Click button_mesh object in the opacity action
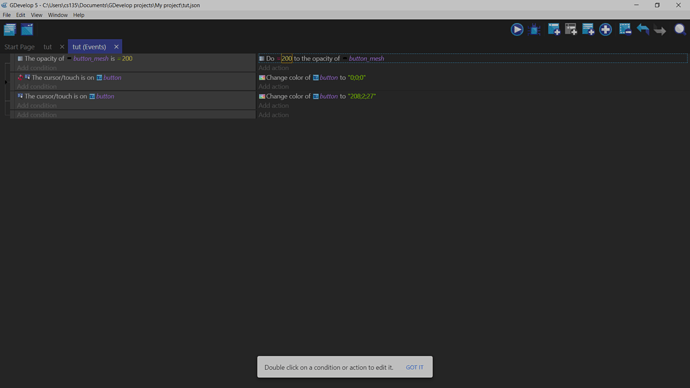Viewport: 690px width, 388px height. coord(366,59)
